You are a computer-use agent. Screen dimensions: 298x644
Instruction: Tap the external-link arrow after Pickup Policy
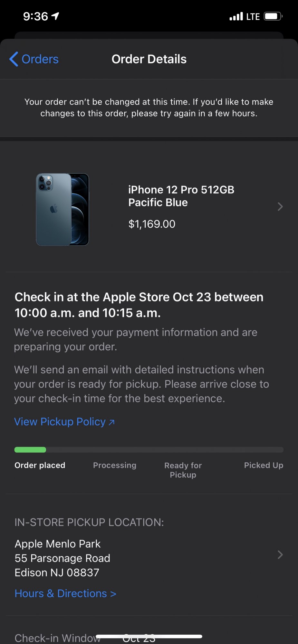(x=111, y=422)
